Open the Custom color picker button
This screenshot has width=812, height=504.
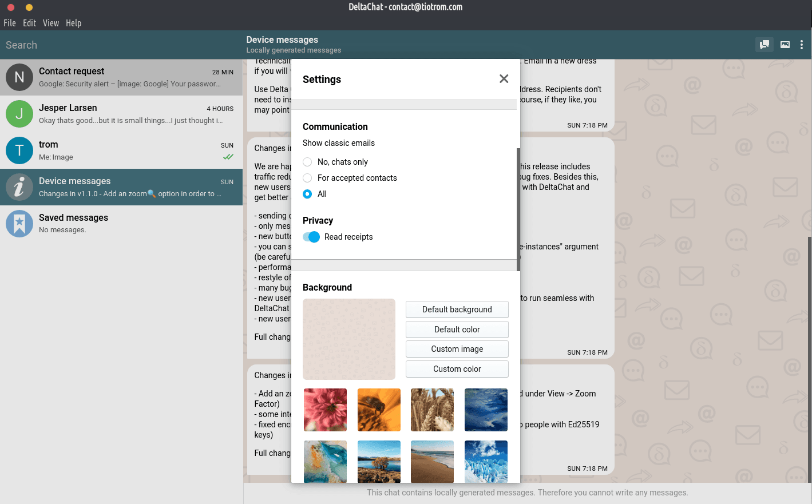tap(457, 369)
